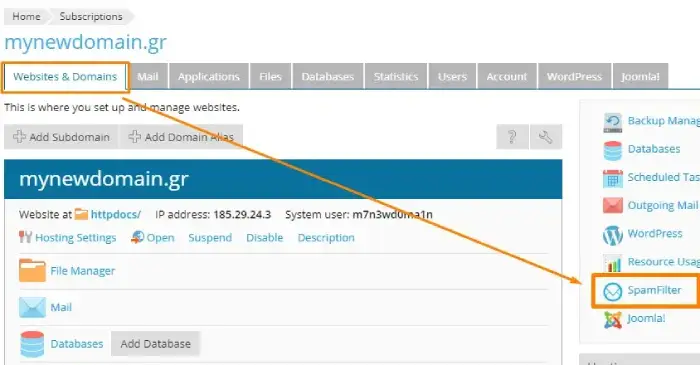Open the httpdocs/ folder link
Viewport: 700px width, 365px height.
tap(116, 215)
